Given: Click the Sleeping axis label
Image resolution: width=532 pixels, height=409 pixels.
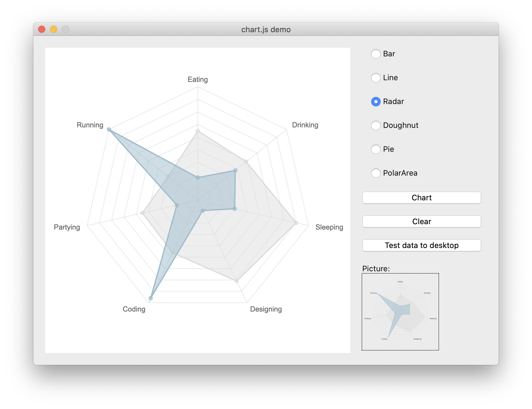Looking at the screenshot, I should (x=329, y=227).
